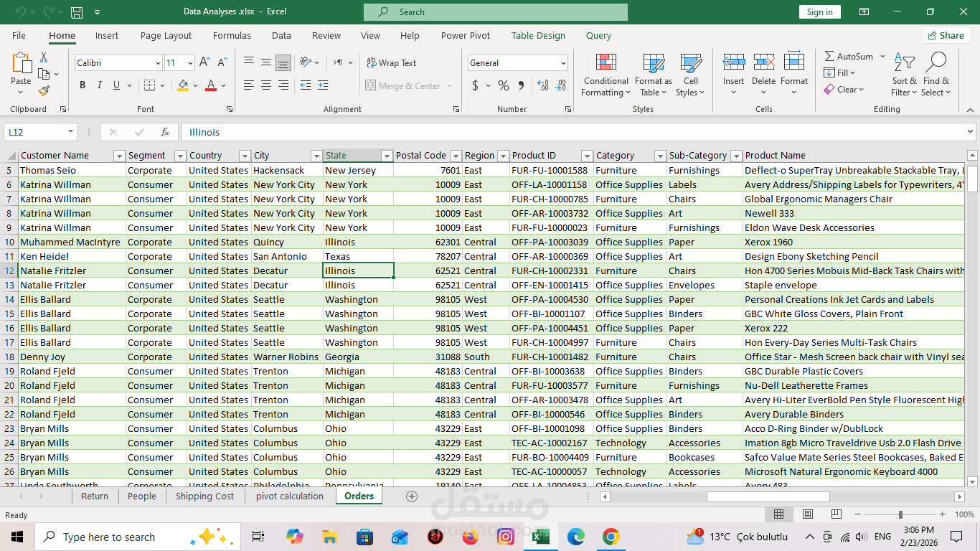Click the Save floppy disk icon
The width and height of the screenshot is (980, 551).
click(x=77, y=12)
